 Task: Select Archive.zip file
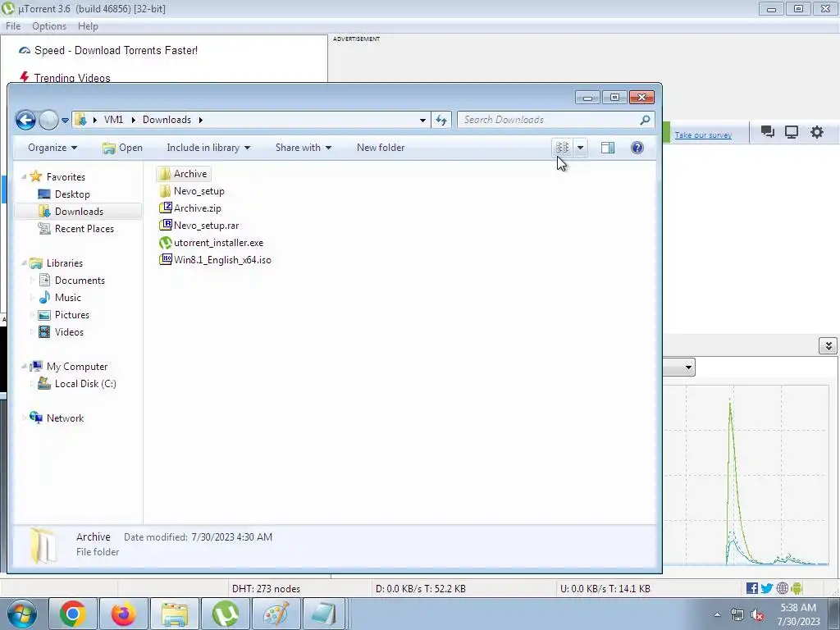click(190, 208)
